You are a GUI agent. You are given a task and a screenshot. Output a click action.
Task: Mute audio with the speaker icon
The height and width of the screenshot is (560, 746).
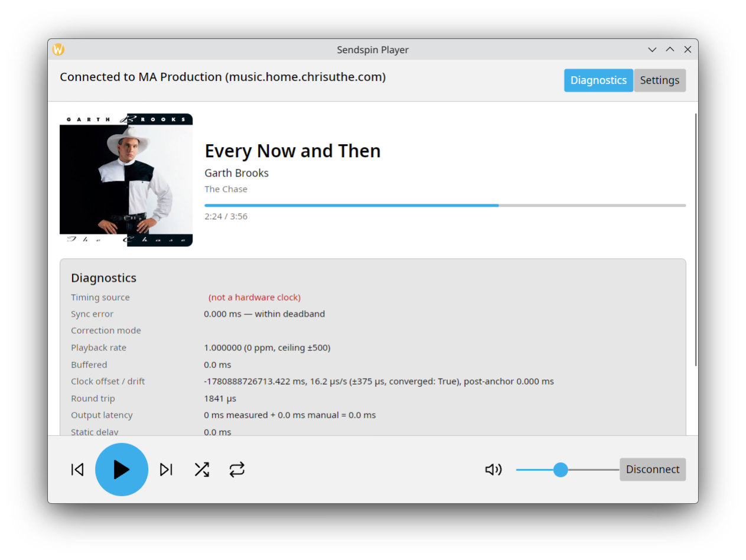(x=493, y=470)
